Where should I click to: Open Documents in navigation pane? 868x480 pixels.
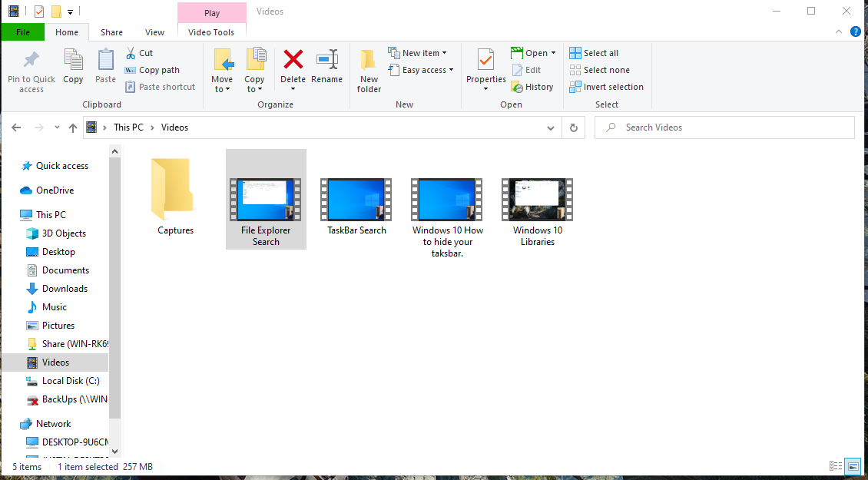click(x=58, y=270)
